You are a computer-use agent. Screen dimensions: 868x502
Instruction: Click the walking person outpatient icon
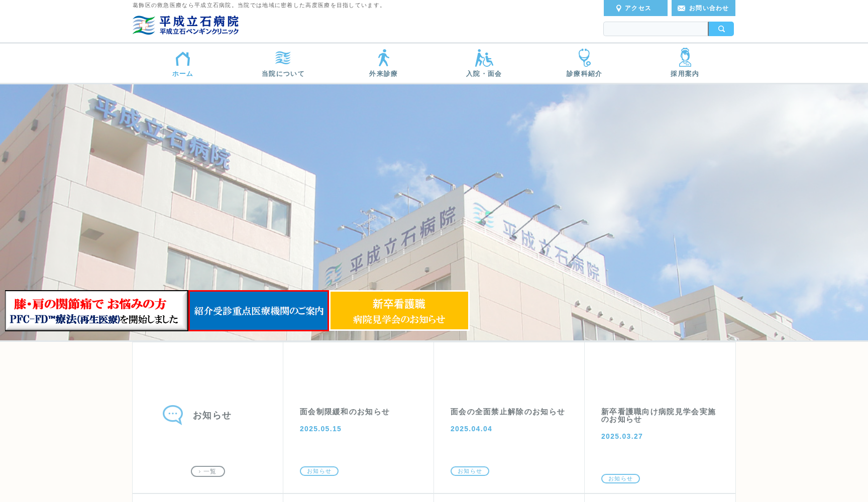[383, 58]
